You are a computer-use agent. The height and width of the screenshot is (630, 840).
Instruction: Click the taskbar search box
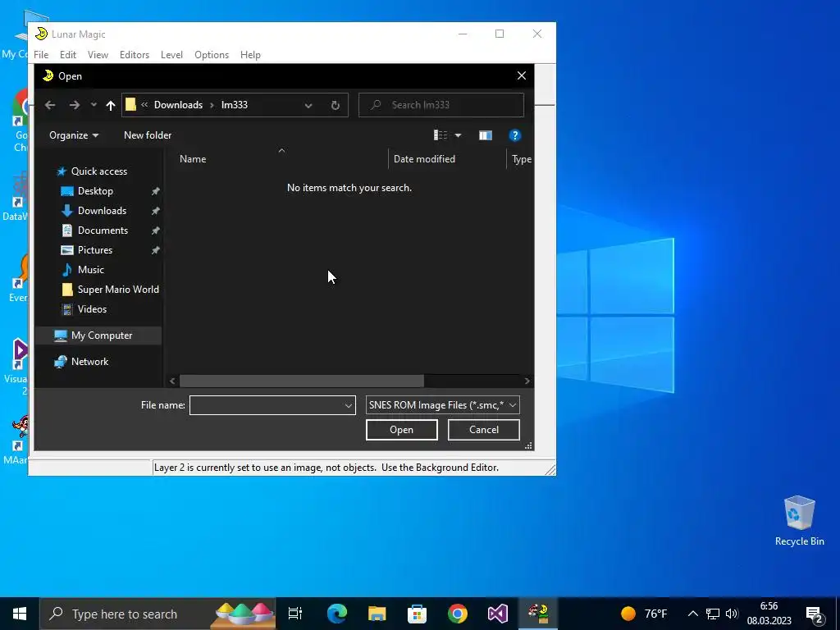[158, 614]
